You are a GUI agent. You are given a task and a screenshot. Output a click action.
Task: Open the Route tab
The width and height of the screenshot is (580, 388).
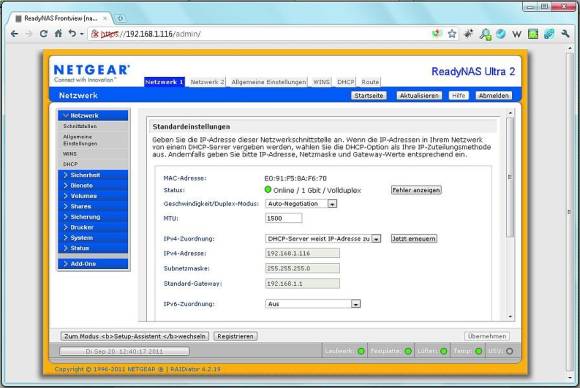[370, 82]
